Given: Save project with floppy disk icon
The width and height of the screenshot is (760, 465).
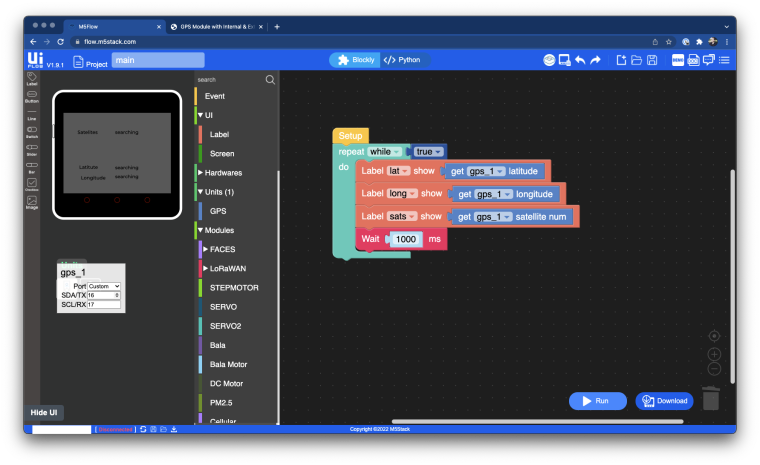Looking at the screenshot, I should pos(652,60).
